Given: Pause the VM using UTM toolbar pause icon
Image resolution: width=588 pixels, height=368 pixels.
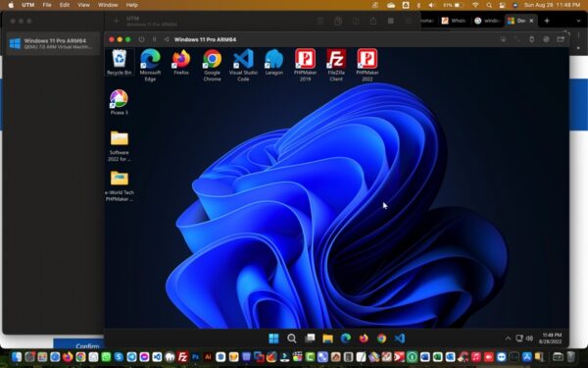Looking at the screenshot, I should [x=154, y=39].
